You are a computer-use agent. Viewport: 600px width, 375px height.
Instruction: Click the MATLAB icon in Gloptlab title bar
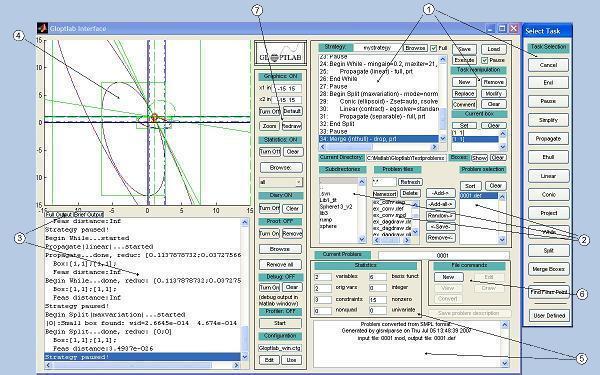pos(42,28)
